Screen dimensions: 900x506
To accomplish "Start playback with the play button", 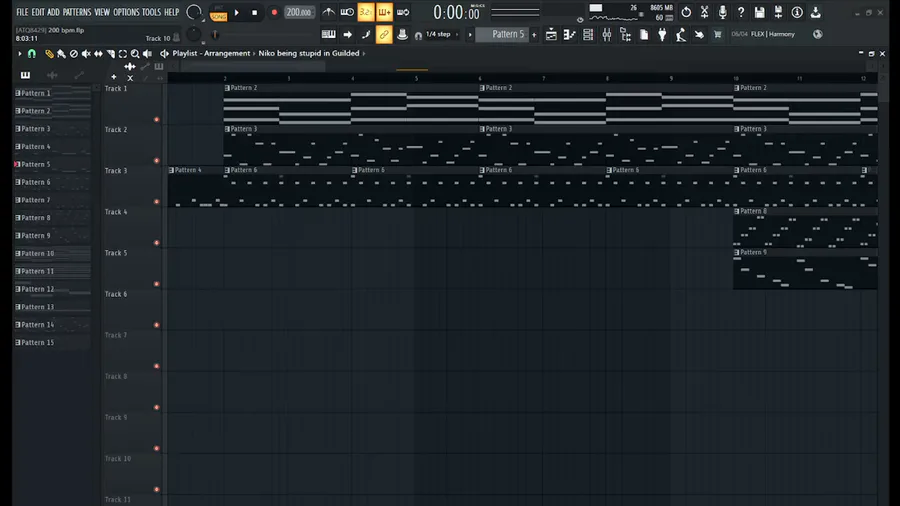I will [236, 13].
